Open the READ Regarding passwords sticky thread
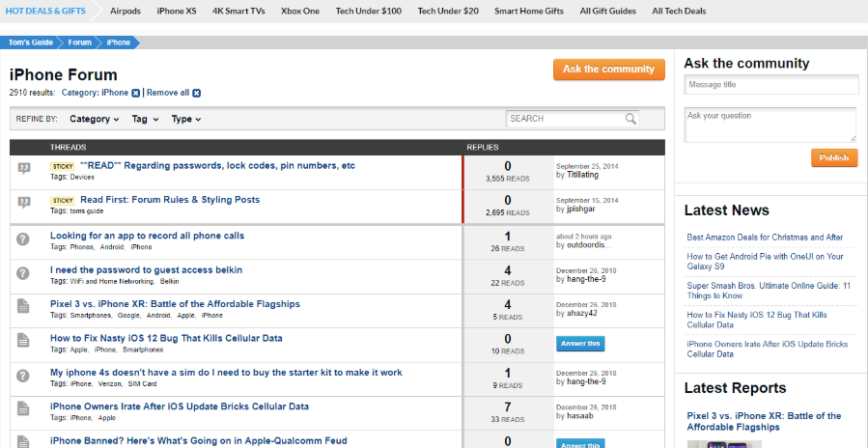Viewport: 868px width, 448px height. pyautogui.click(x=217, y=165)
